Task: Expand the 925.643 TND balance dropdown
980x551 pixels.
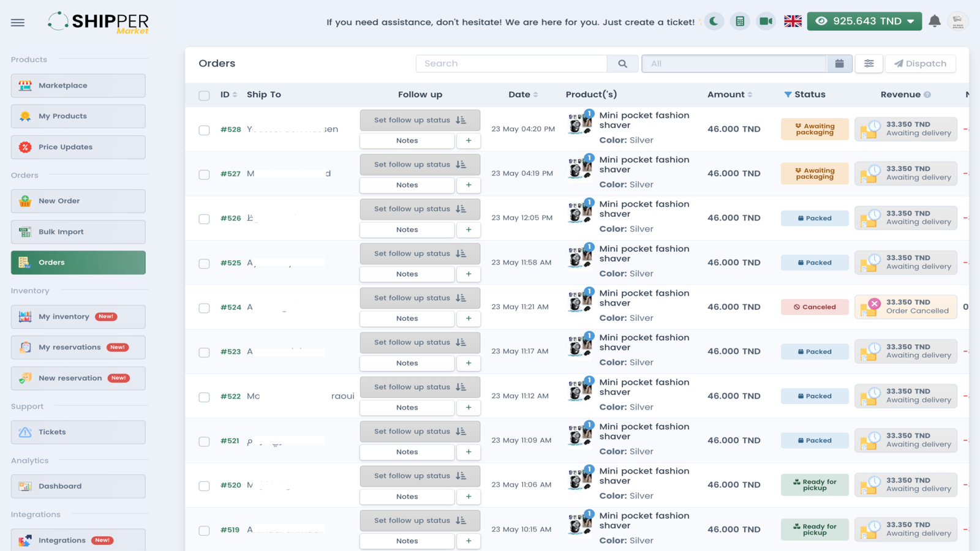Action: coord(864,21)
